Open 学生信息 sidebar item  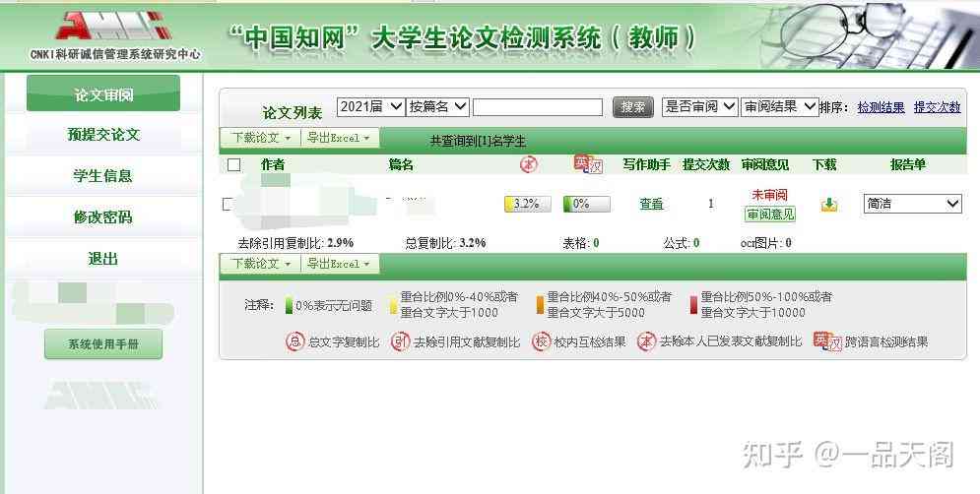[103, 175]
